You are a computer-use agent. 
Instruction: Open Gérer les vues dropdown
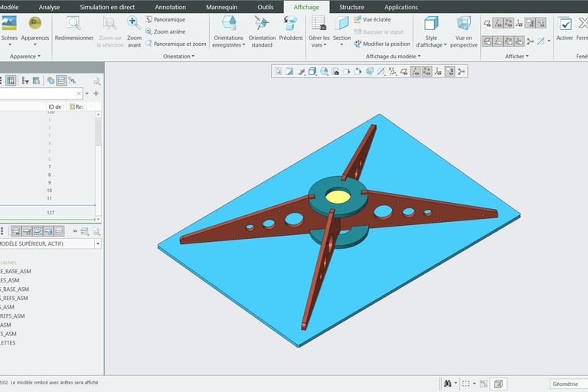[x=319, y=41]
